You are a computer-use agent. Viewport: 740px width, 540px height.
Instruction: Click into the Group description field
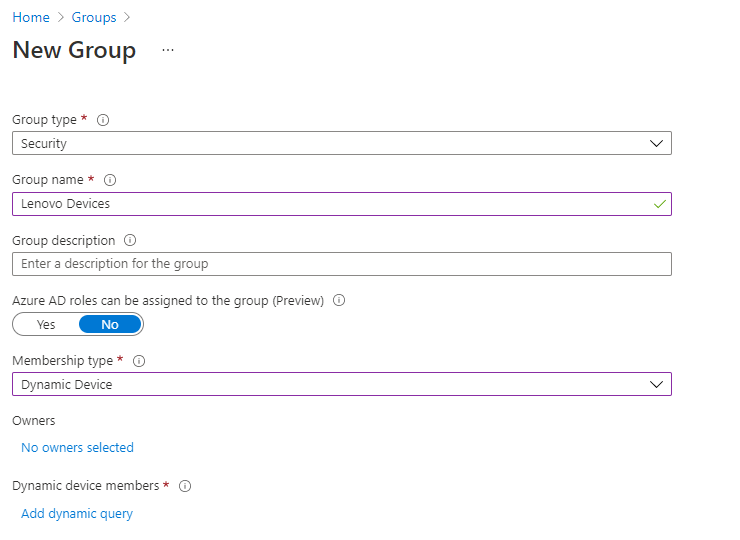point(342,264)
